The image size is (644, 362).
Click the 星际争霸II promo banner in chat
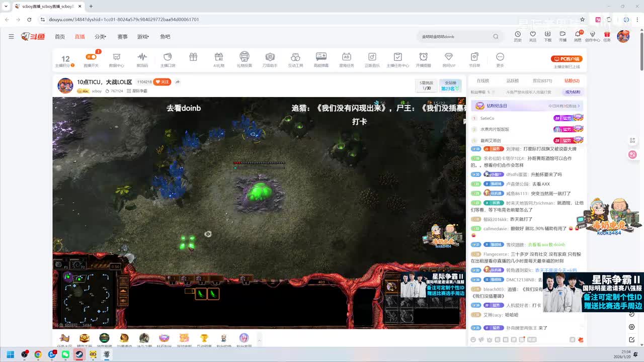tap(594, 293)
